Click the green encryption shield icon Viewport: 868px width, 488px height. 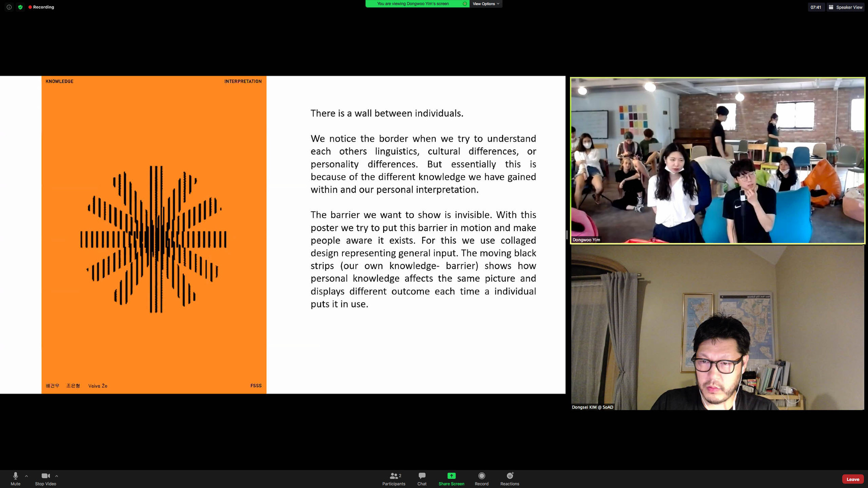coord(20,7)
